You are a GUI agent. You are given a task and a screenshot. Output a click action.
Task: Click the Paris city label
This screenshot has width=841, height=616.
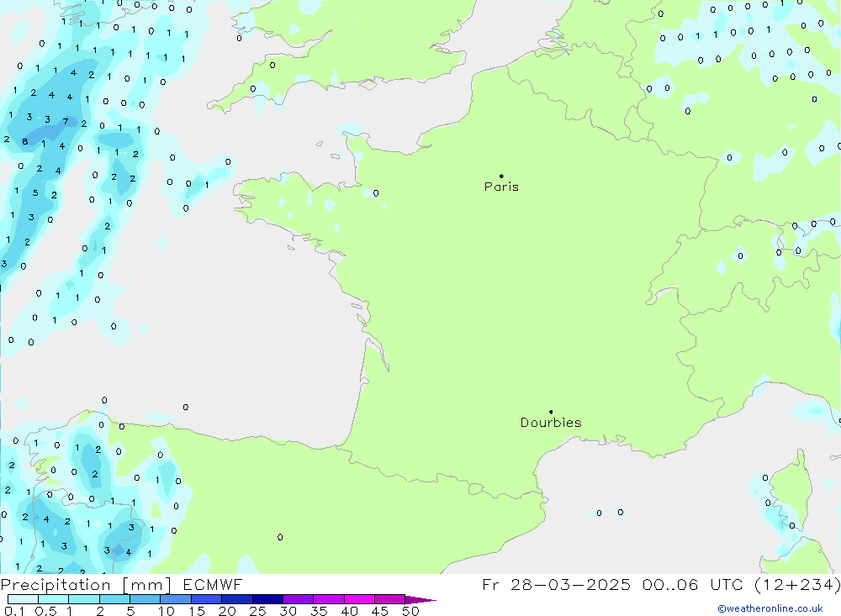(501, 187)
